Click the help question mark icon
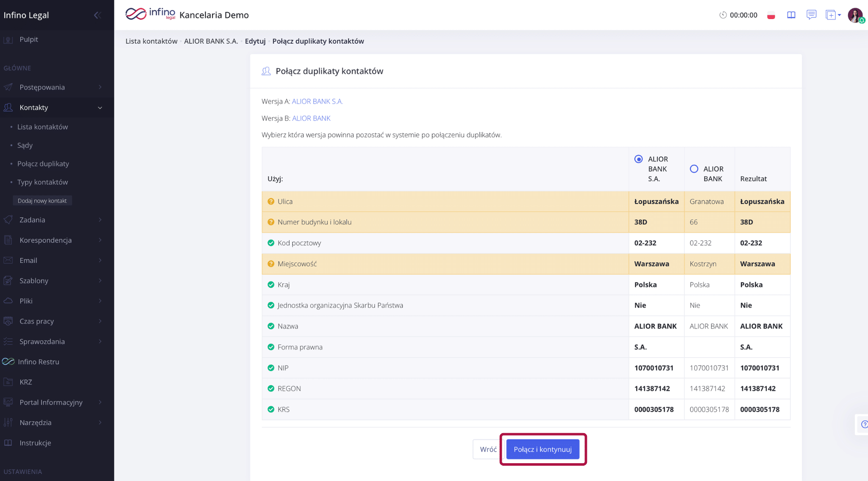 coord(864,424)
